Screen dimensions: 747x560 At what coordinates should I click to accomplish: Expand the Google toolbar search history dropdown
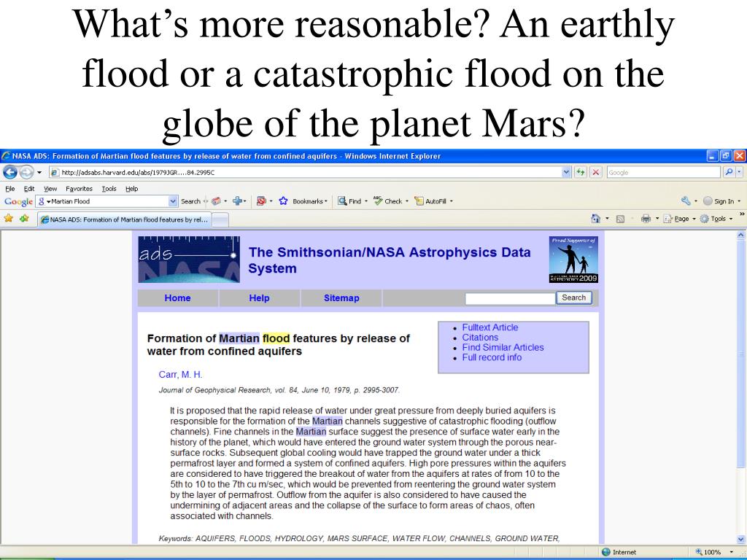173,201
